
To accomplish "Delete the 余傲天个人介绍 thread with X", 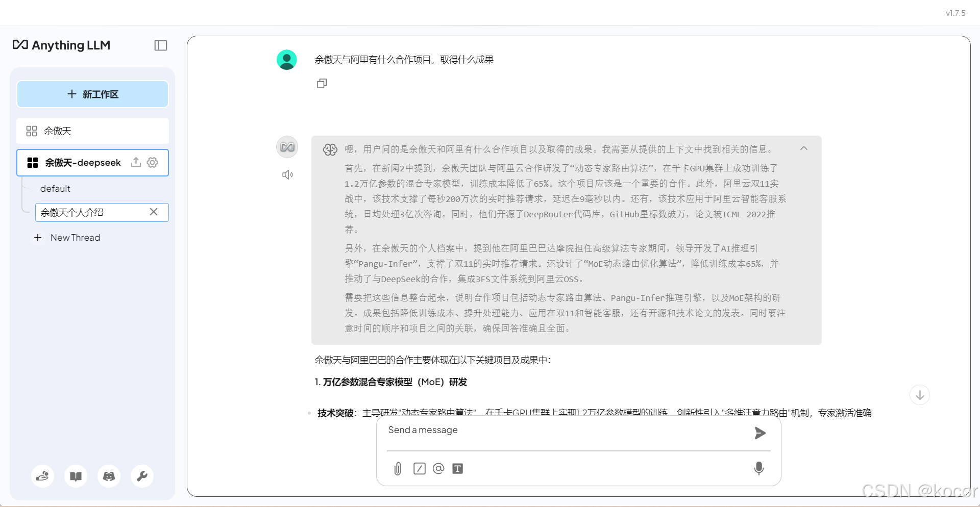I will [154, 212].
